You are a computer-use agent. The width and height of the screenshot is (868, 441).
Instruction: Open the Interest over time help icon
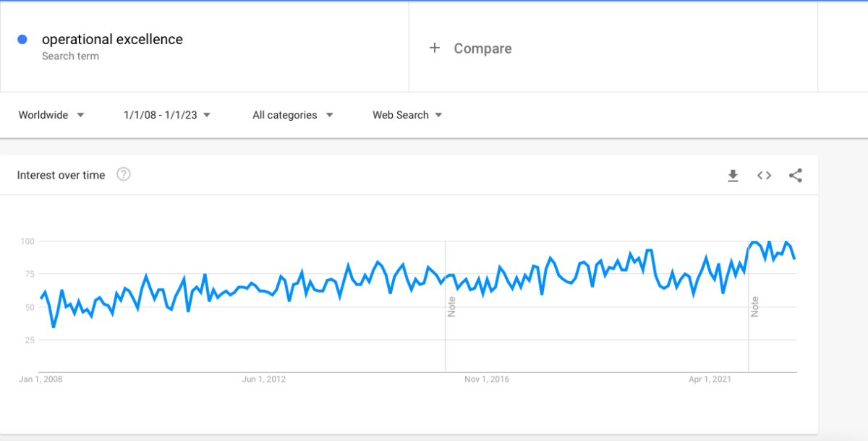tap(124, 174)
